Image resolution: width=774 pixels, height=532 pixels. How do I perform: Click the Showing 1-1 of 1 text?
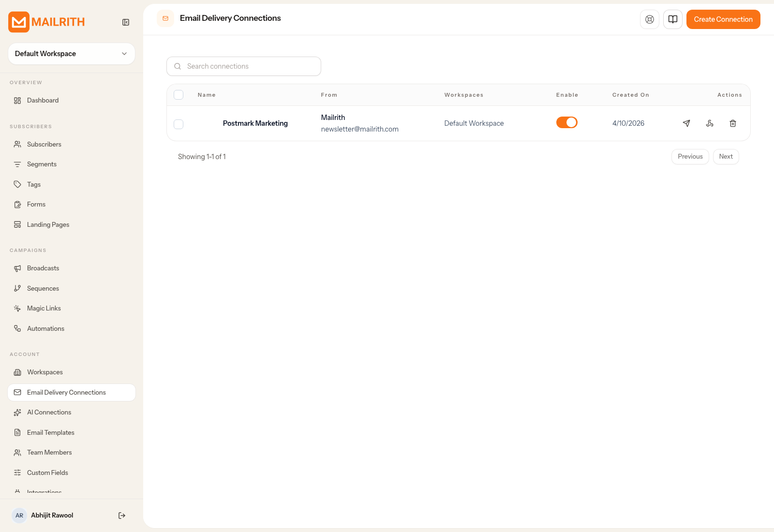[202, 157]
